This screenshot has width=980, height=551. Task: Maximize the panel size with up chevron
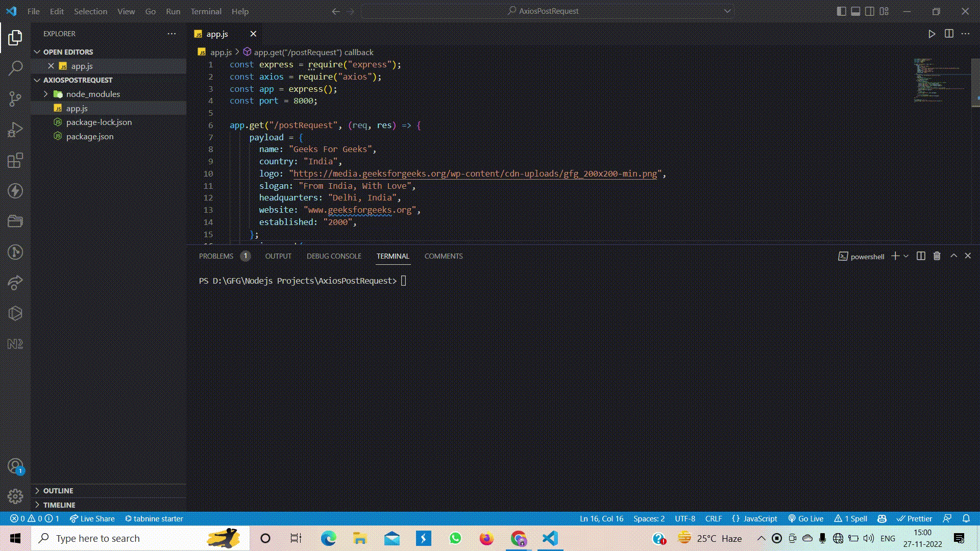tap(953, 256)
